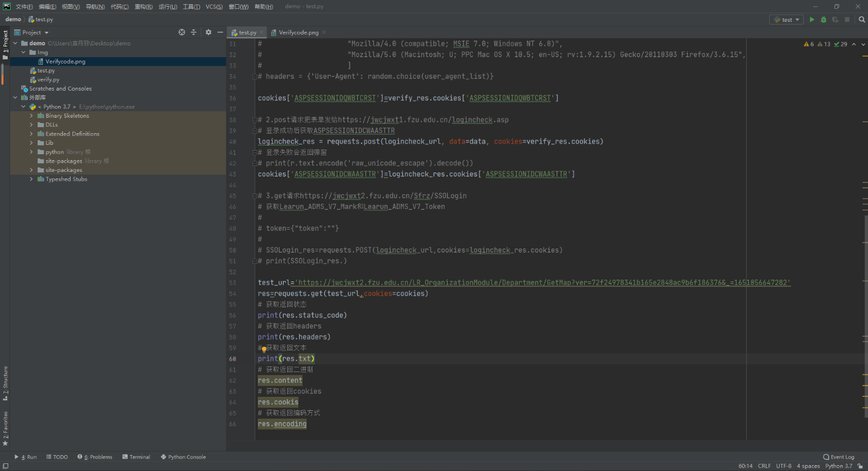Viewport: 868px width, 471px height.
Task: Click the Python 3.7 interpreter in status bar
Action: tap(839, 466)
